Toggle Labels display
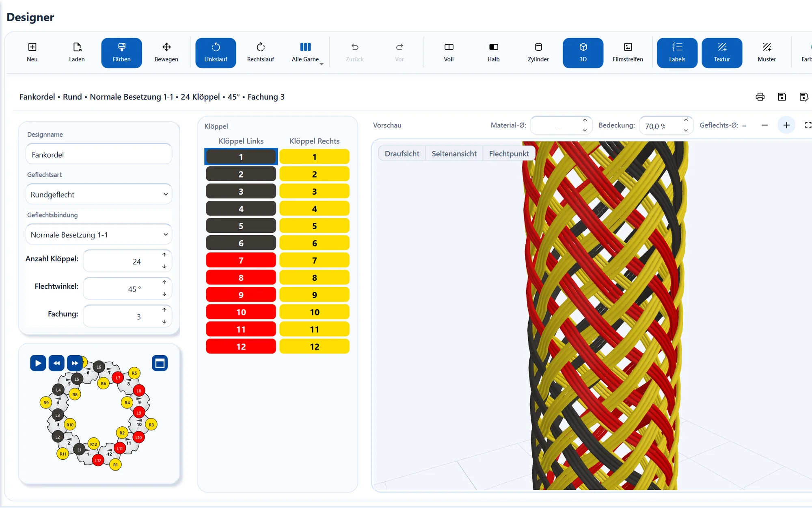This screenshot has width=812, height=508. click(677, 53)
